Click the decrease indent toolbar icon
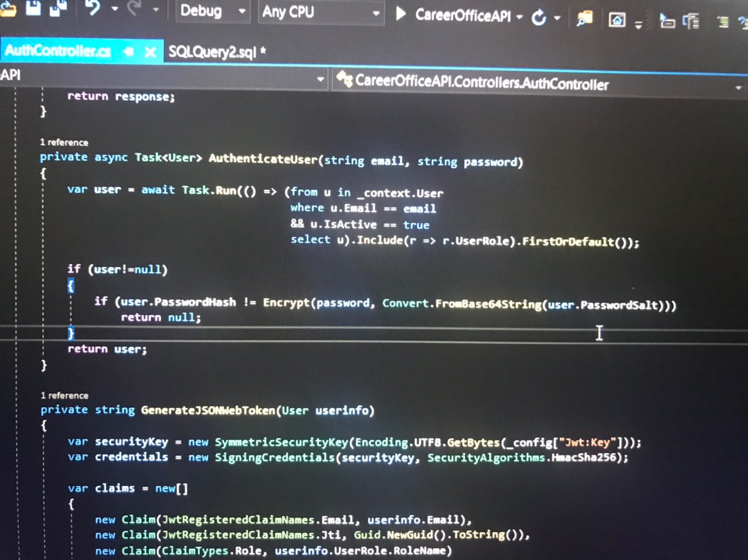Image resolution: width=748 pixels, height=560 pixels. tap(667, 22)
